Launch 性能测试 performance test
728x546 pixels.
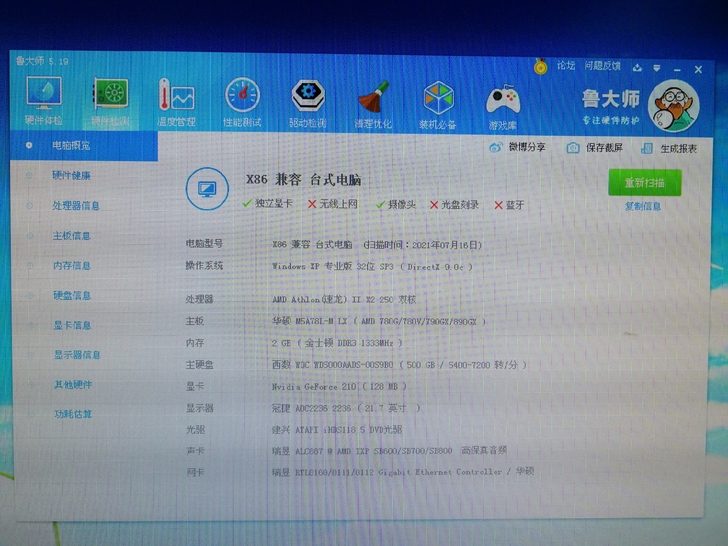click(242, 103)
